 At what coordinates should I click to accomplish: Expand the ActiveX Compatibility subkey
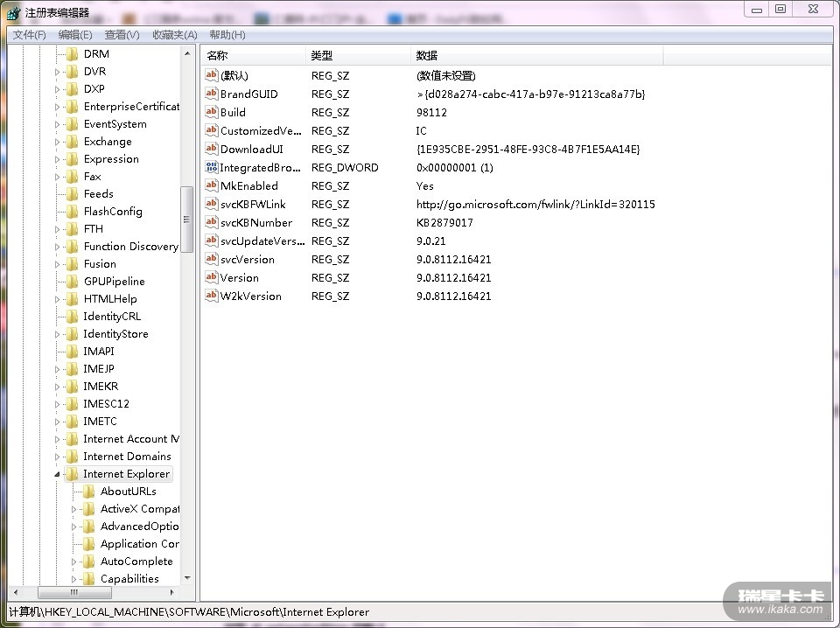(x=73, y=509)
